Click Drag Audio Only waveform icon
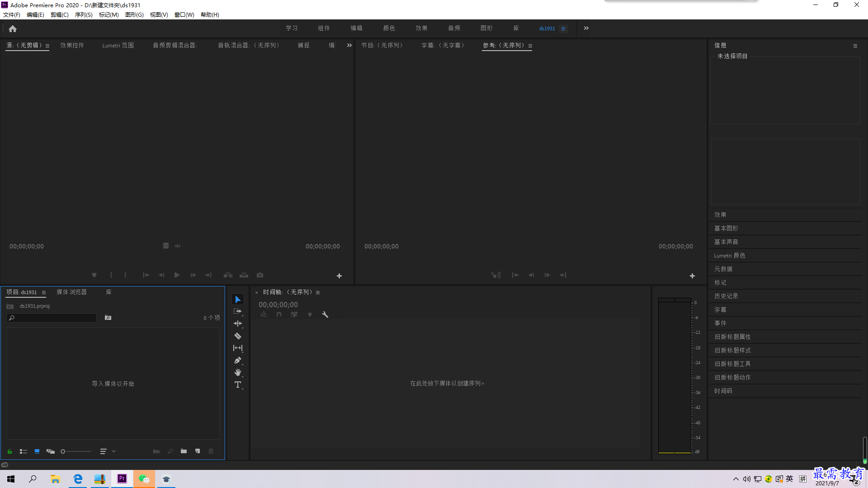The image size is (868, 488). [178, 246]
